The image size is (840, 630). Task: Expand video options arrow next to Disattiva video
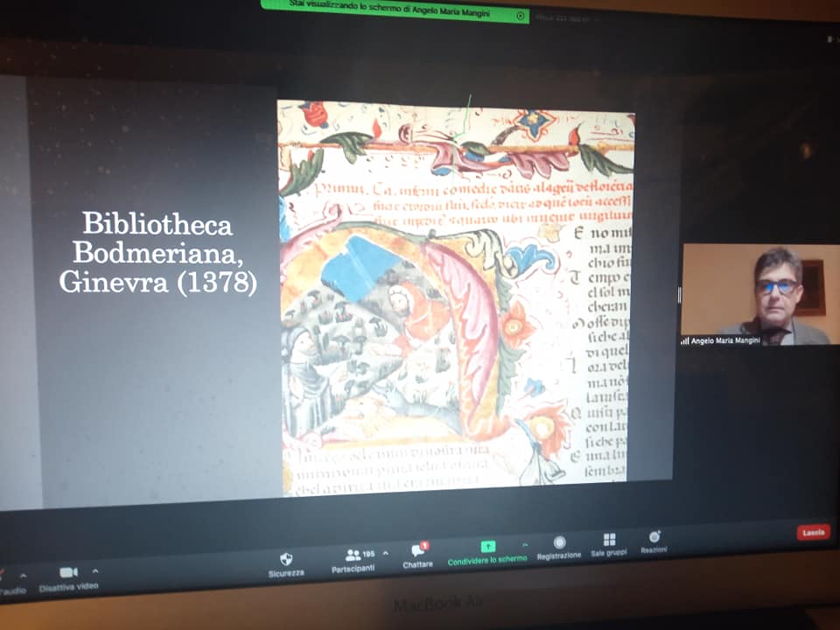click(x=95, y=571)
